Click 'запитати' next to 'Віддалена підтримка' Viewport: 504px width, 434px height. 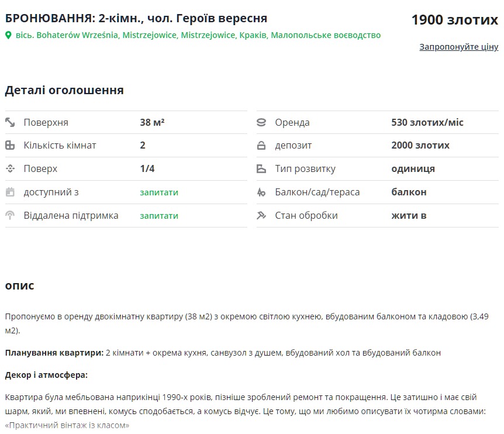point(159,216)
